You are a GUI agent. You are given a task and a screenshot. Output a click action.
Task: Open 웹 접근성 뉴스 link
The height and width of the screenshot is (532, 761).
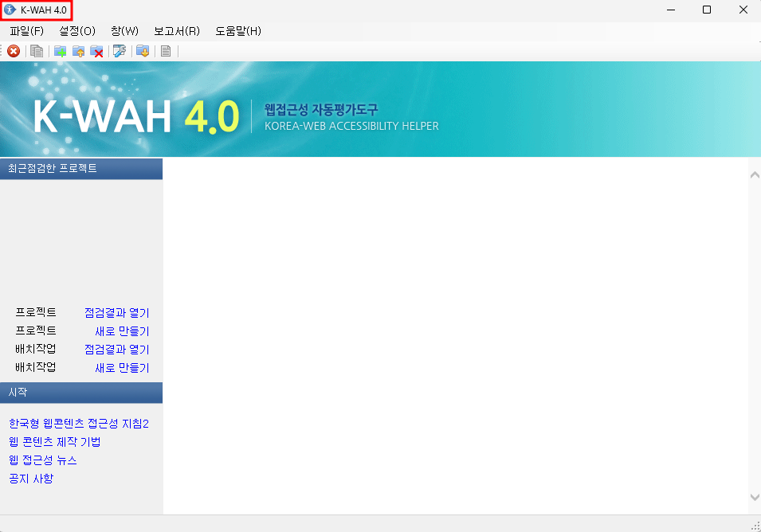click(43, 460)
